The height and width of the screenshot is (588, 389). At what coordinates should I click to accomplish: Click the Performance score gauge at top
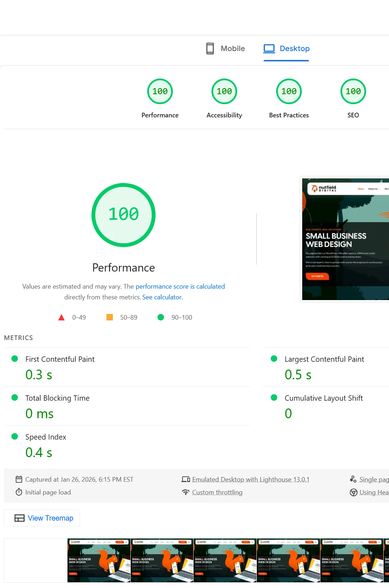pos(160,91)
